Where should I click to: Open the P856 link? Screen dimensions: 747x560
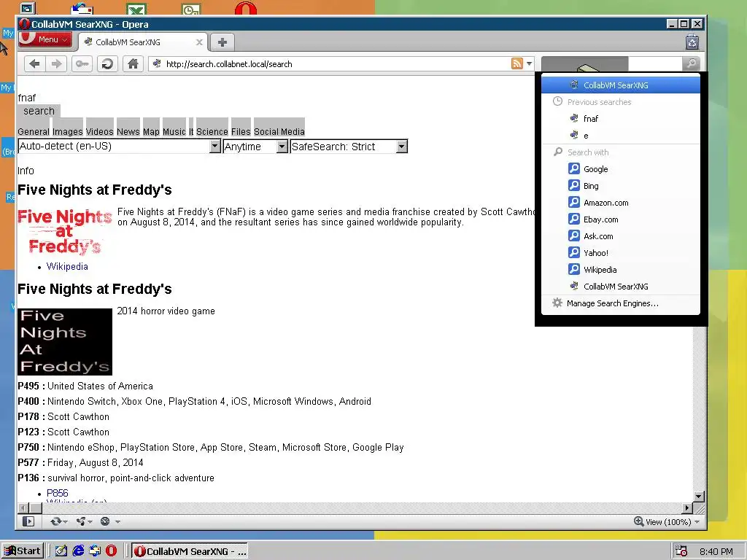tap(57, 493)
